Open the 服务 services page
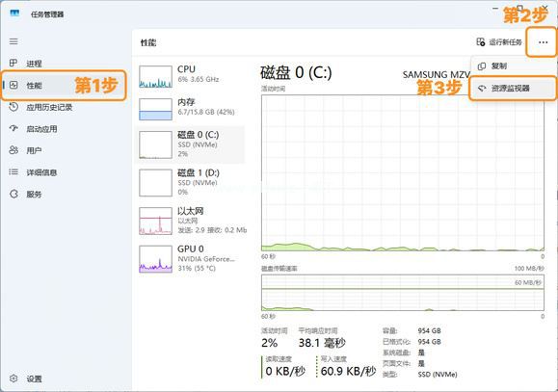Viewport: 558px width, 392px height. click(x=34, y=195)
